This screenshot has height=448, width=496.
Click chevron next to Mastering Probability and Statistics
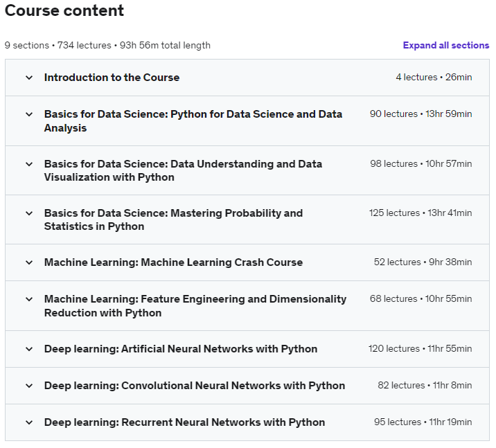29,213
